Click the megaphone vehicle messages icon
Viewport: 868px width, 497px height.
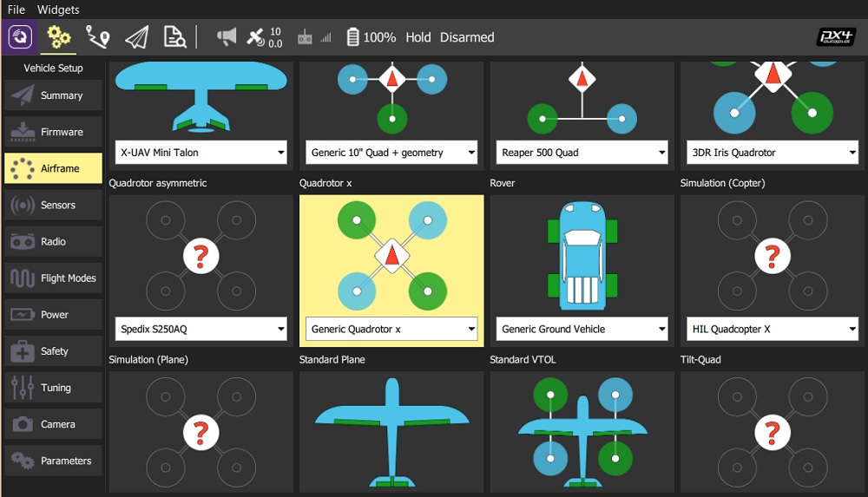pos(227,37)
